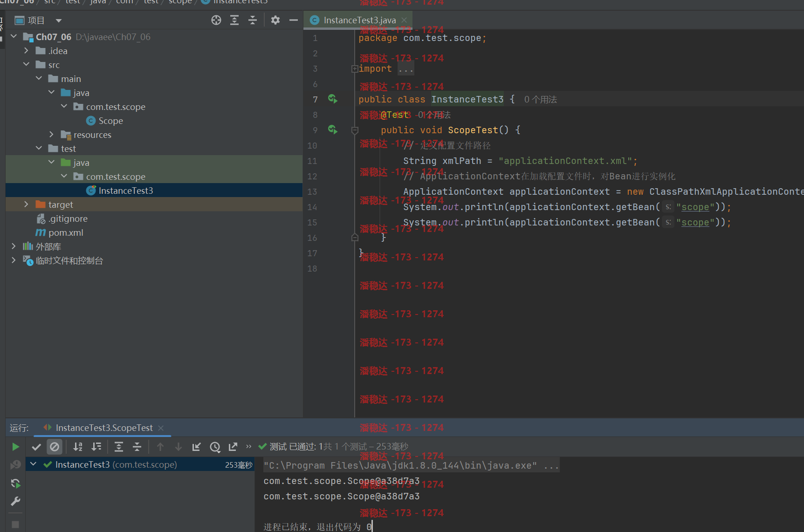Click first Scope@a38d7a3 console output

pos(341,481)
